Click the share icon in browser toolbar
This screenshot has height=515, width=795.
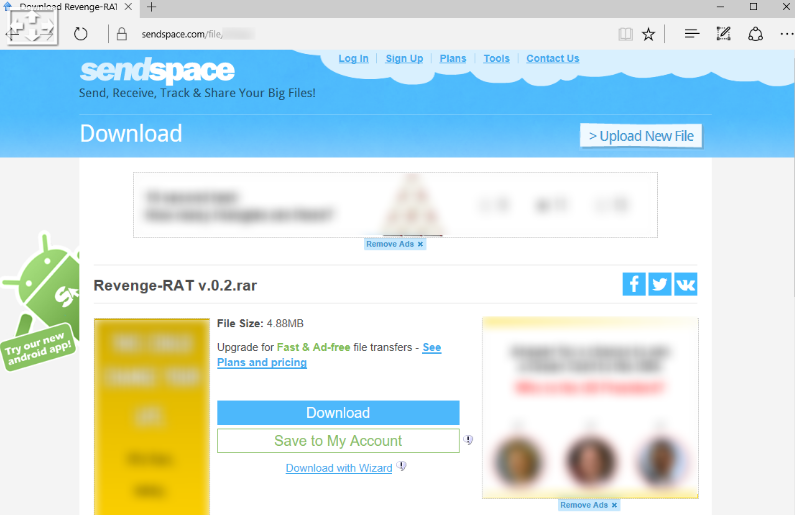pyautogui.click(x=755, y=34)
